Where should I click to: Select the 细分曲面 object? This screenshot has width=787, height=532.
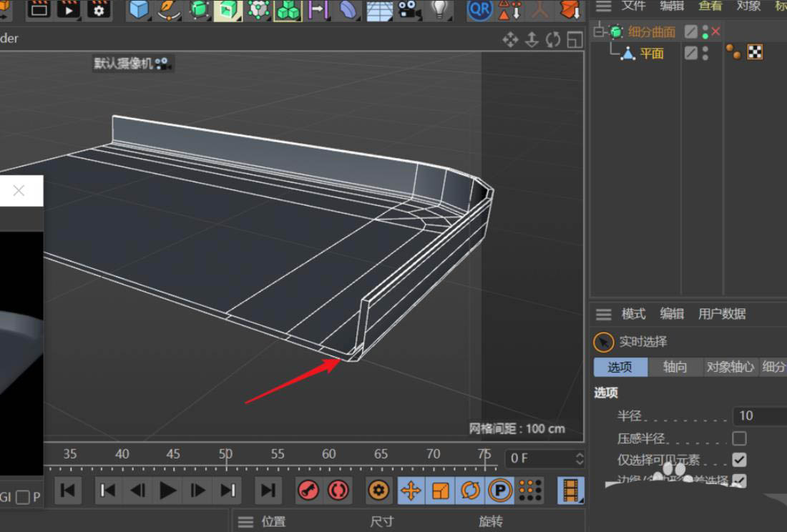[x=652, y=32]
